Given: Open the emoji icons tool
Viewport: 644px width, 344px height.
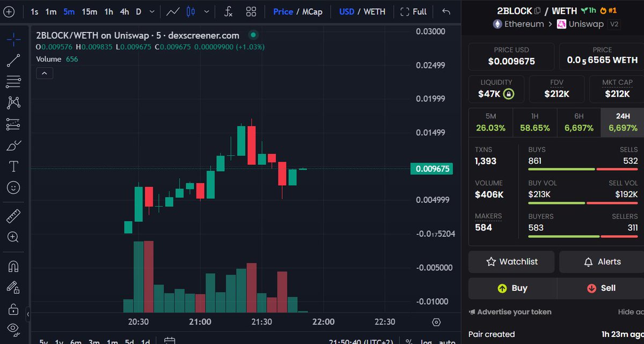Looking at the screenshot, I should [x=13, y=187].
